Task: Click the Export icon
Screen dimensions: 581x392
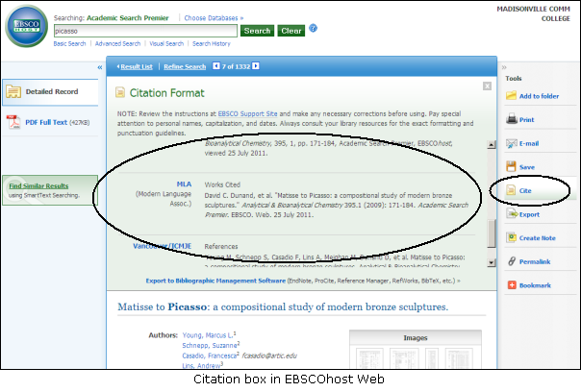Action: (512, 214)
